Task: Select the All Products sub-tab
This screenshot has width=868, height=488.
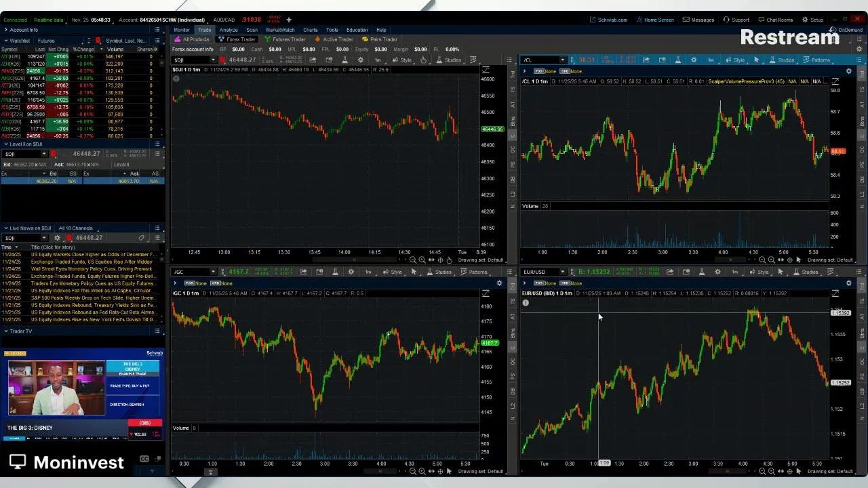Action: click(192, 39)
